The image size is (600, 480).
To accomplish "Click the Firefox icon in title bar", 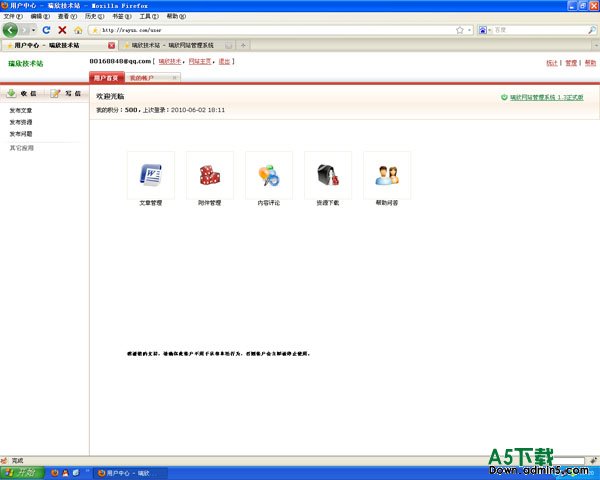I will (5, 6).
